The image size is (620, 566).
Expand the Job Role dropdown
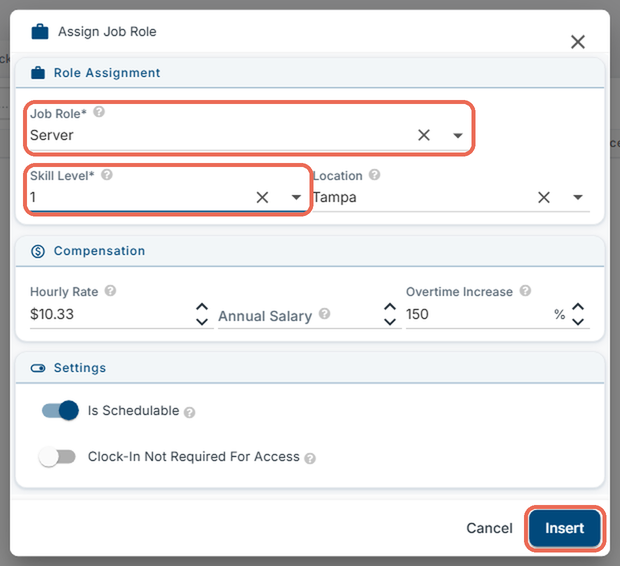click(457, 136)
